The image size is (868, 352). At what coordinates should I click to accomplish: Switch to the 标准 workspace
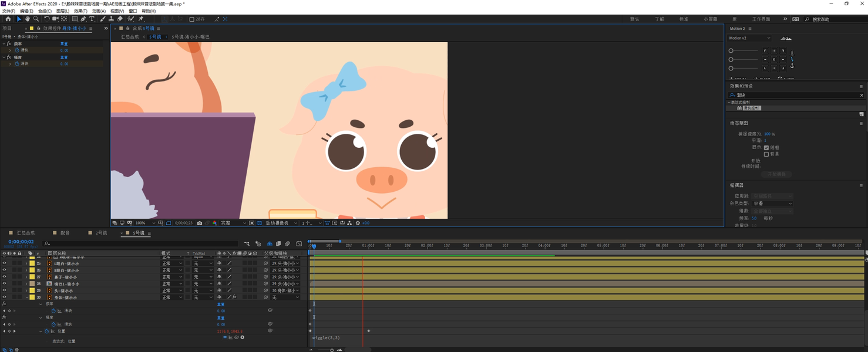(x=684, y=19)
